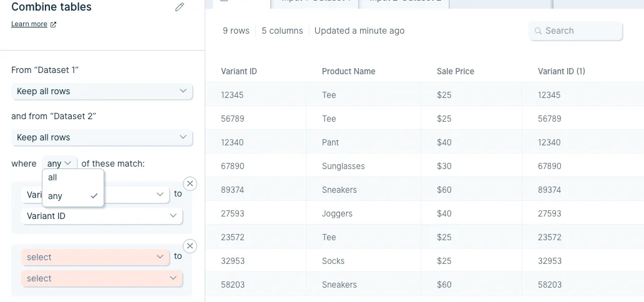Open the second empty select dropdown
This screenshot has height=302, width=644.
[102, 278]
